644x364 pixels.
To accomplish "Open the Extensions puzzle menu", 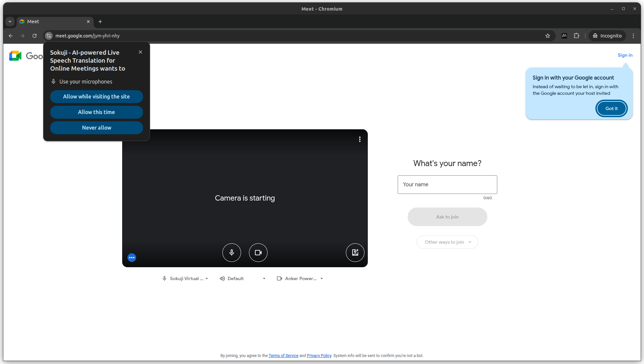I will click(577, 36).
